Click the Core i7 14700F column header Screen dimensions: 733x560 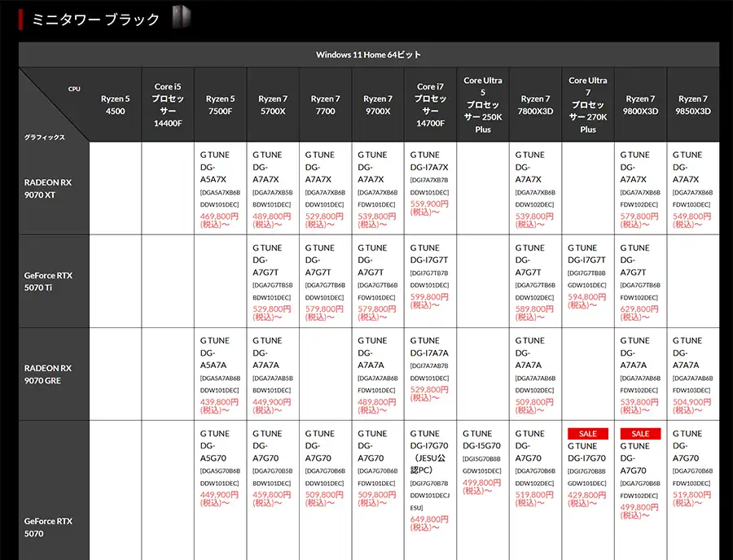point(430,105)
